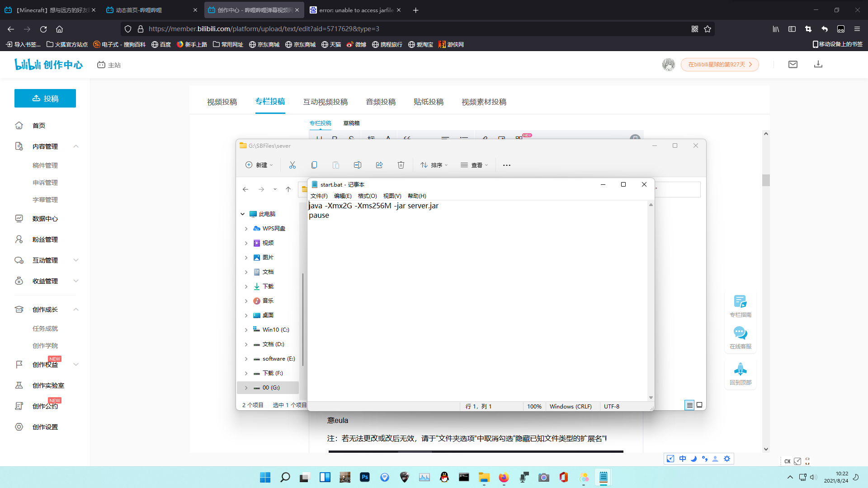
Task: Click the copy icon in Explorer toolbar
Action: [x=314, y=165]
